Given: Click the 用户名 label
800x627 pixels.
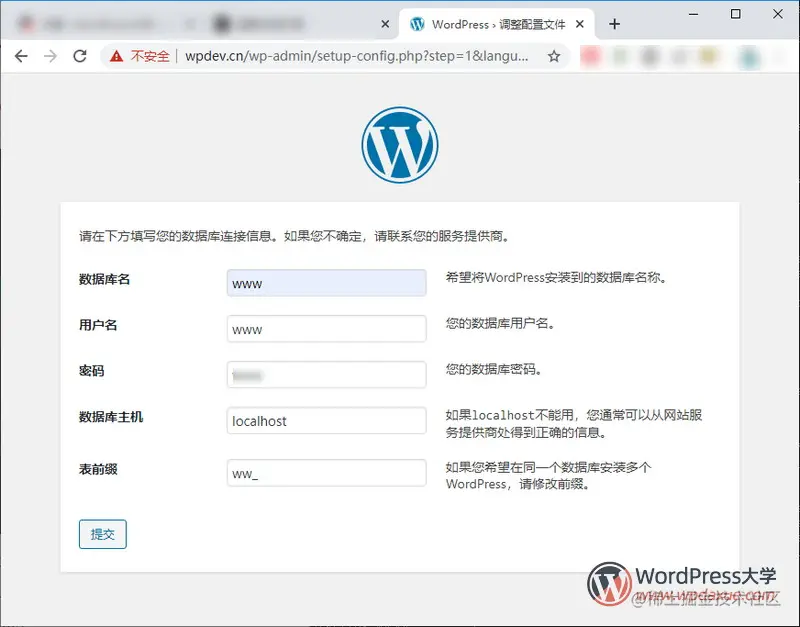Looking at the screenshot, I should tap(98, 325).
